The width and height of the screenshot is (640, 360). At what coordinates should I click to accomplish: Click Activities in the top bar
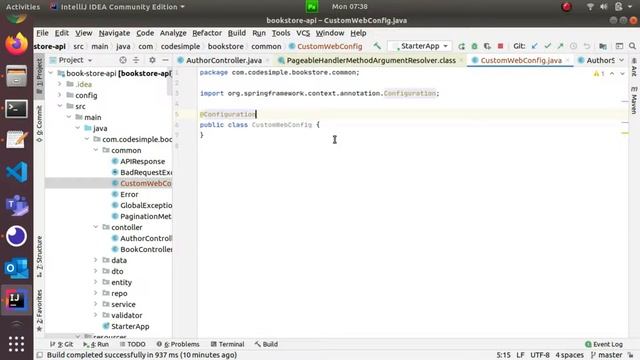(x=23, y=7)
